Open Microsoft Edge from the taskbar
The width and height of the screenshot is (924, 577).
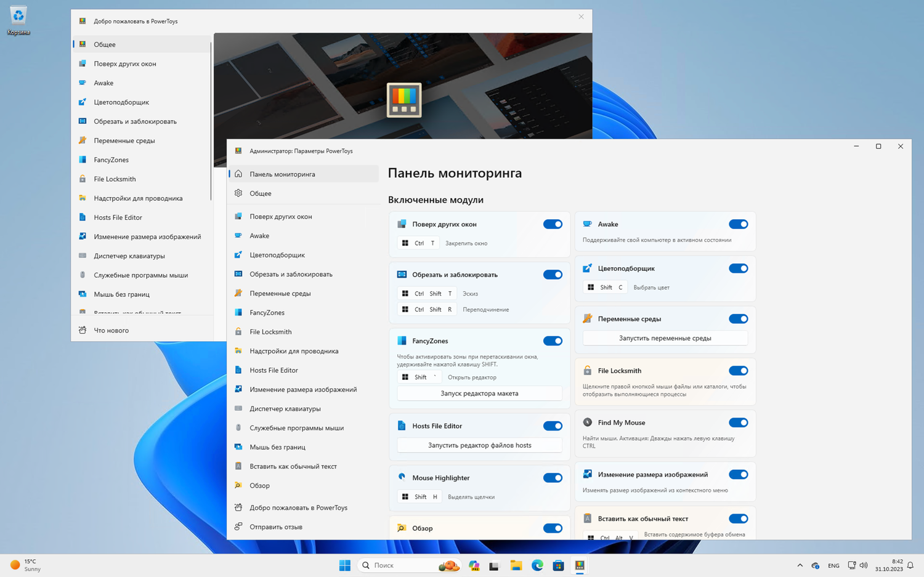click(x=537, y=565)
